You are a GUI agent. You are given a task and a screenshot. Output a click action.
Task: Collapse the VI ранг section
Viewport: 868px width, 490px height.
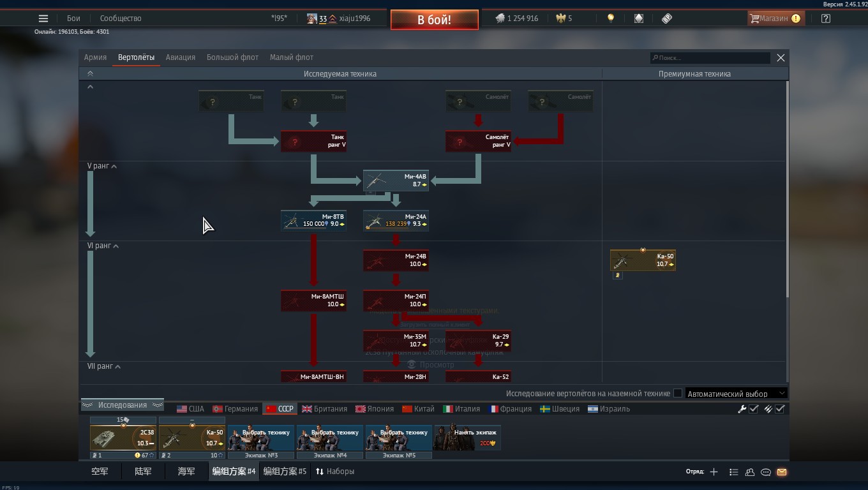click(103, 246)
